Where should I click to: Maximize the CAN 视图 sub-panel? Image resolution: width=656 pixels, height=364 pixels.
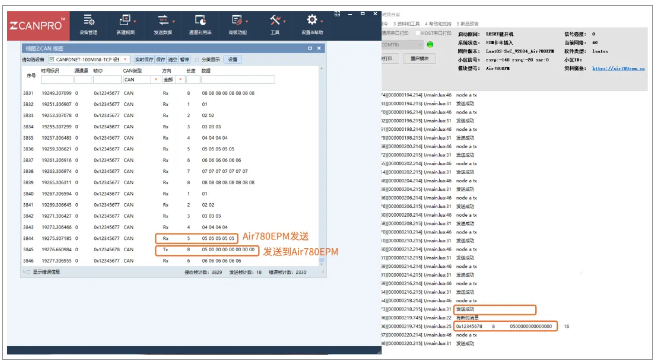(x=310, y=49)
